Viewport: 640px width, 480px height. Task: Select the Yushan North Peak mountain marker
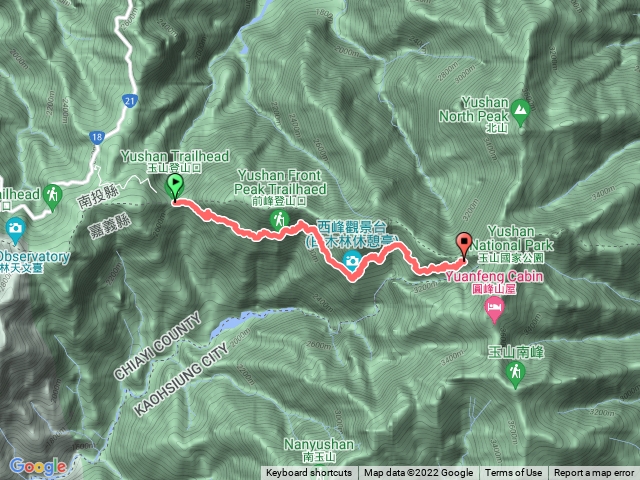click(520, 111)
